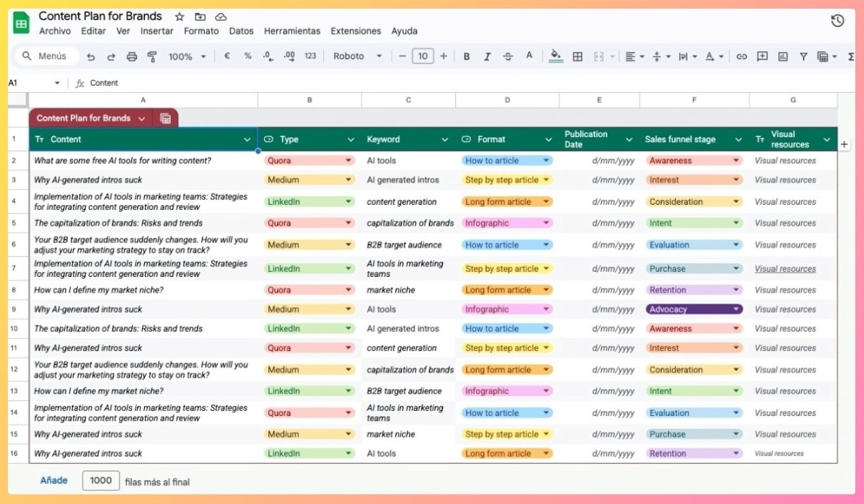Select the paint format tool
864x504 pixels.
(151, 56)
